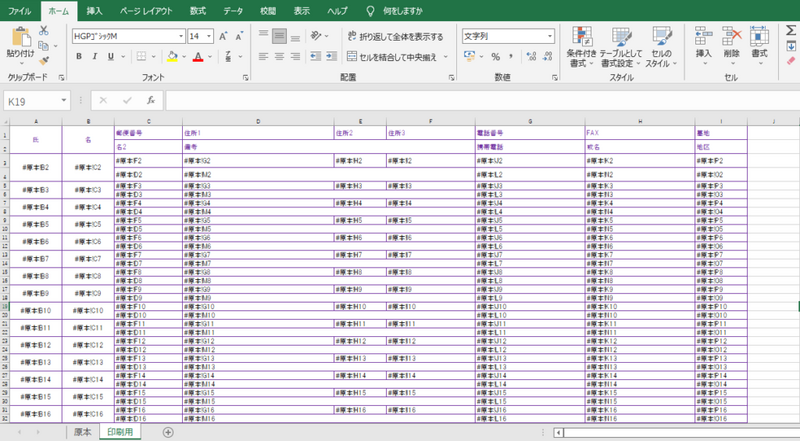The width and height of the screenshot is (800, 441).
Task: Switch to 数式 tab
Action: [197, 11]
